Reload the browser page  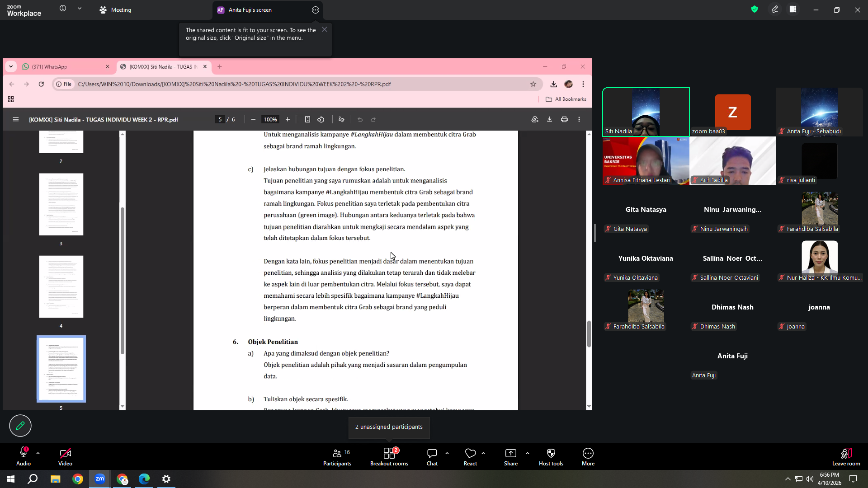[x=41, y=84]
